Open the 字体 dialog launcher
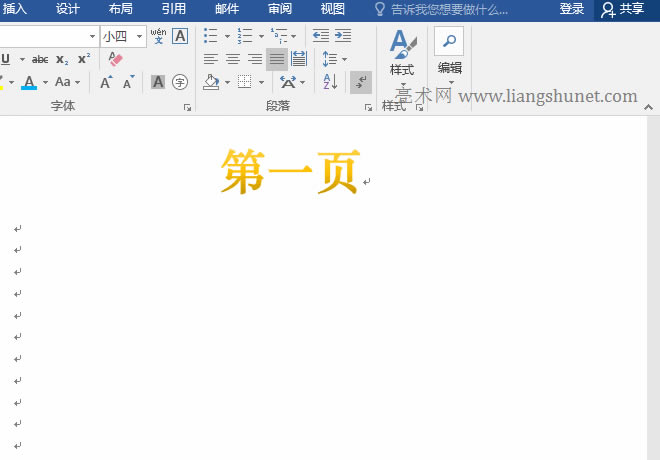The height and width of the screenshot is (460, 660). coord(187,108)
